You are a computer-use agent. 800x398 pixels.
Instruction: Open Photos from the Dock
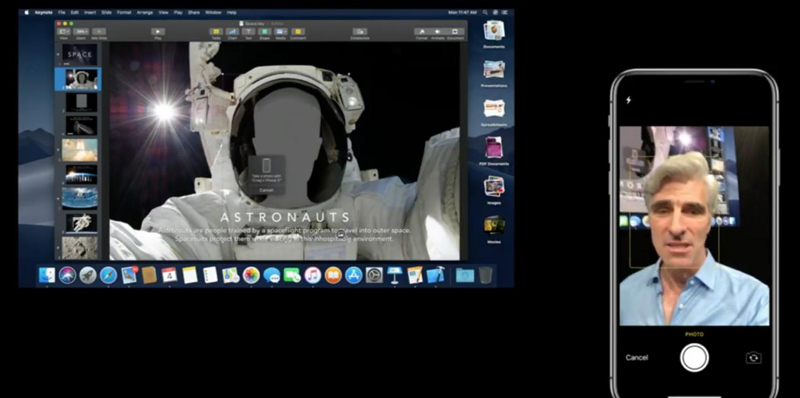pyautogui.click(x=251, y=275)
